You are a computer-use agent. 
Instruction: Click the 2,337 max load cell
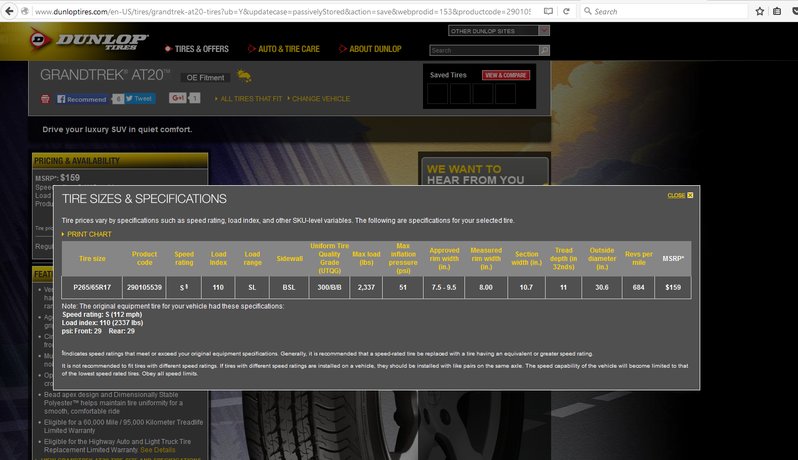click(x=366, y=288)
